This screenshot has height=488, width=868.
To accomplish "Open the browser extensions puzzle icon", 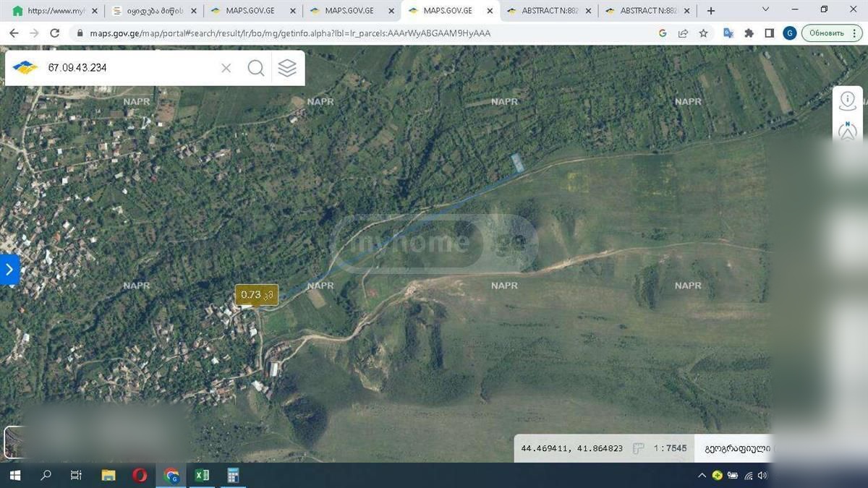I will pyautogui.click(x=749, y=33).
